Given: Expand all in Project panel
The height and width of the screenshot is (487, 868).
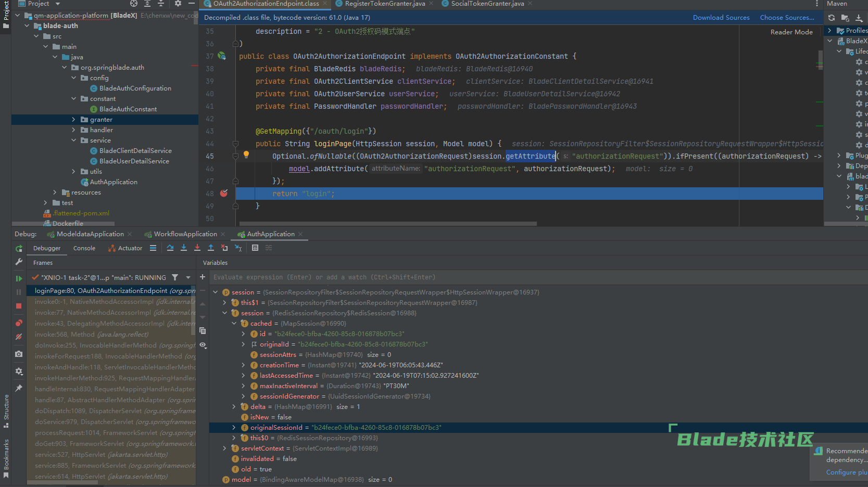Looking at the screenshot, I should click(x=147, y=4).
